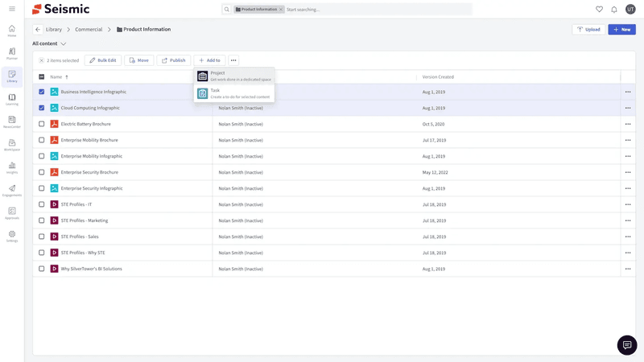The height and width of the screenshot is (362, 644).
Task: Click the Bulk Edit button
Action: pyautogui.click(x=103, y=60)
